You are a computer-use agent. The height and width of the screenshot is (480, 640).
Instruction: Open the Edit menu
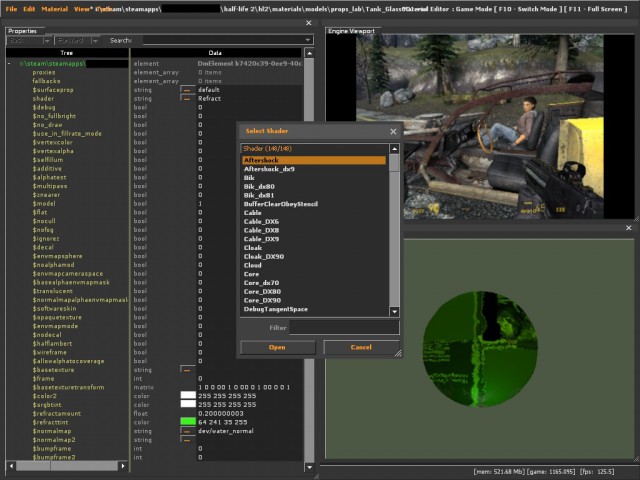coord(29,9)
